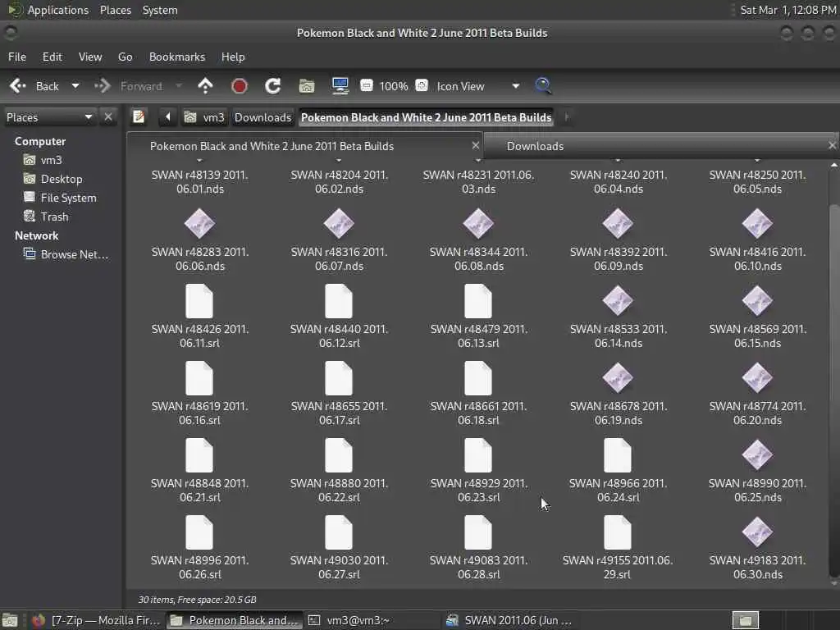This screenshot has width=840, height=630.
Task: Select the SWAN r48619 2011.06.16.srl file icon
Action: pos(199,378)
